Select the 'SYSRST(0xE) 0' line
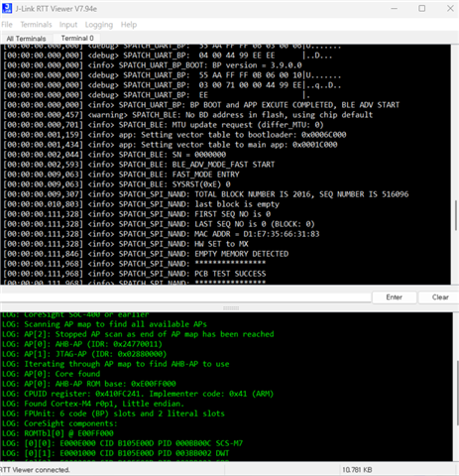This screenshot has width=459, height=476. tap(117, 184)
